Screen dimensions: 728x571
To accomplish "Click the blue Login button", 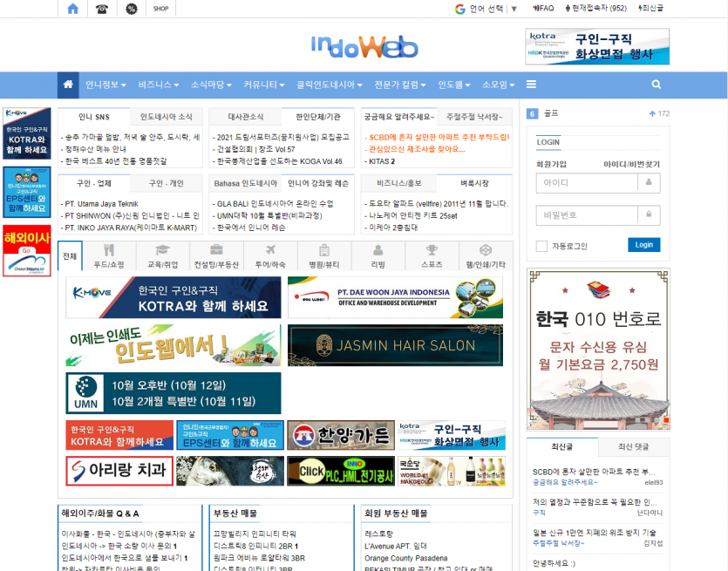I will point(643,245).
